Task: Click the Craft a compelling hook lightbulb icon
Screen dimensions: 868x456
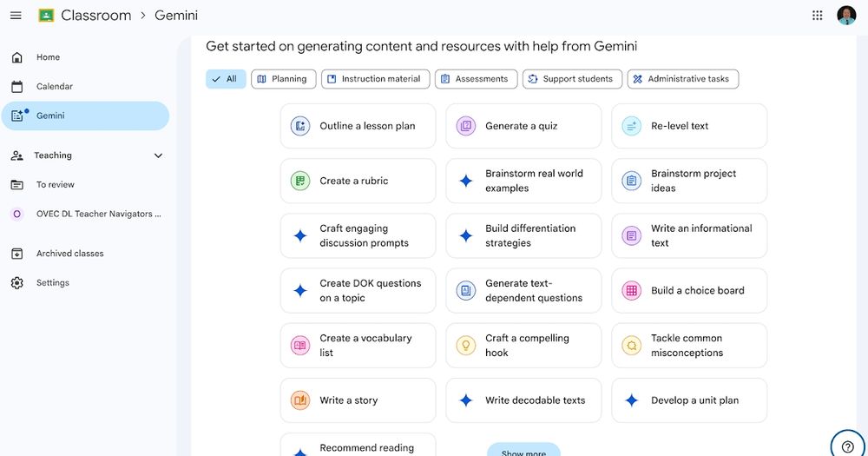Action: pyautogui.click(x=466, y=345)
